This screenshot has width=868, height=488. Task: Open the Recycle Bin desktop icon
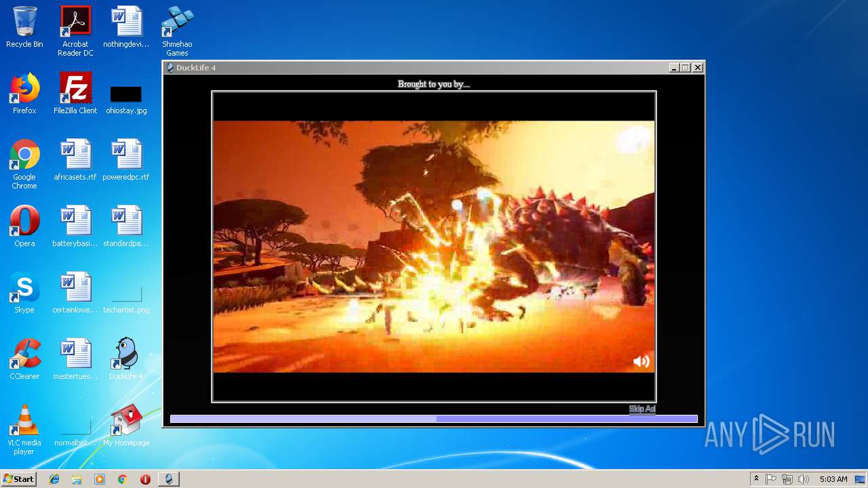[x=24, y=28]
